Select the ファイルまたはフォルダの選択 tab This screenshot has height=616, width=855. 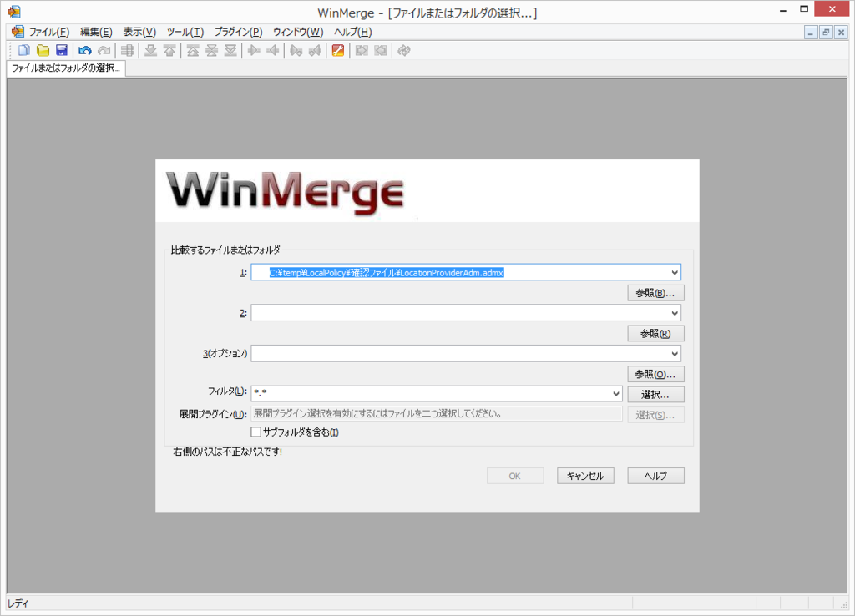(x=66, y=68)
